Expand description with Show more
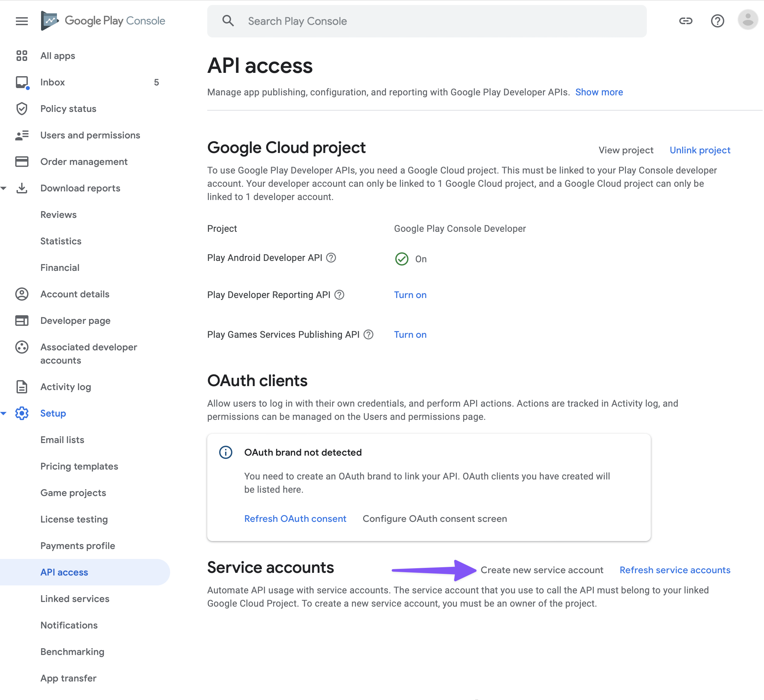Screen dimensions: 764x700 coord(599,92)
